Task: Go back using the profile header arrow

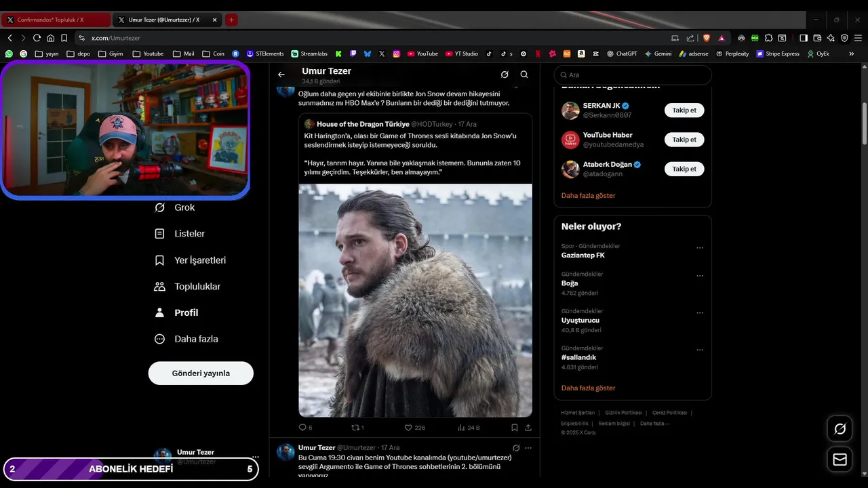Action: coord(281,75)
